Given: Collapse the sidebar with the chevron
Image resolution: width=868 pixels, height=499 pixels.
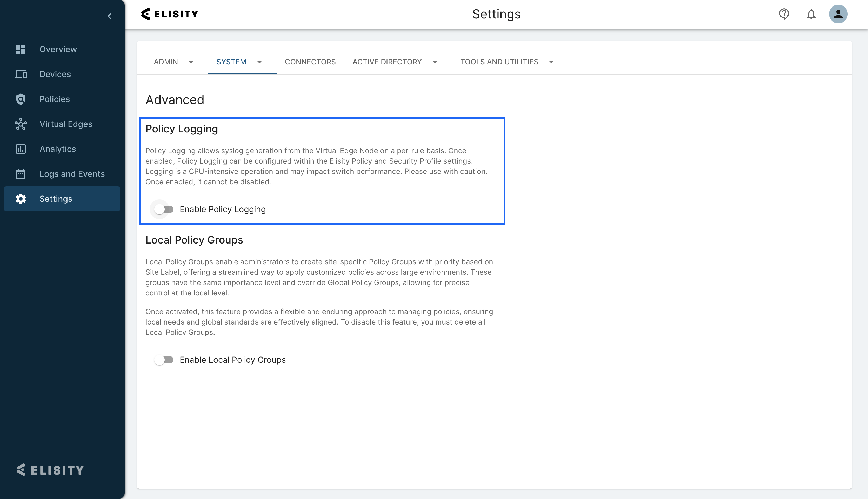Looking at the screenshot, I should coord(110,16).
